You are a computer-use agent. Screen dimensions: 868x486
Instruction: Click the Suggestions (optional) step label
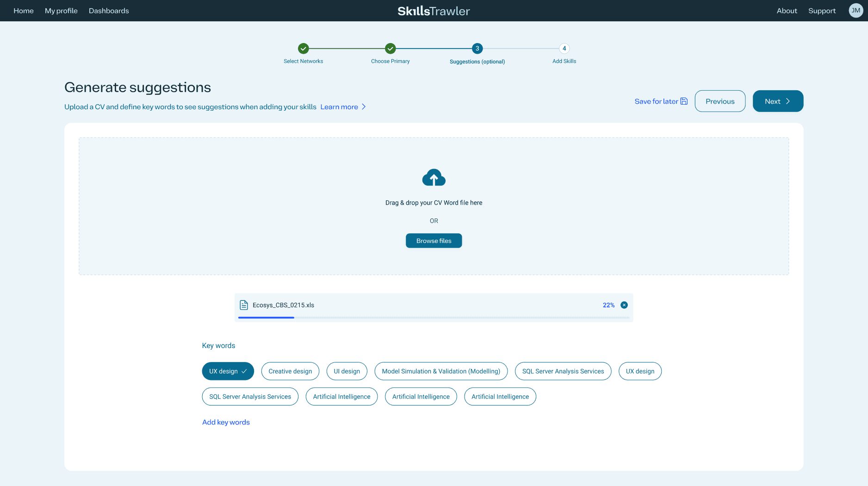coord(477,62)
